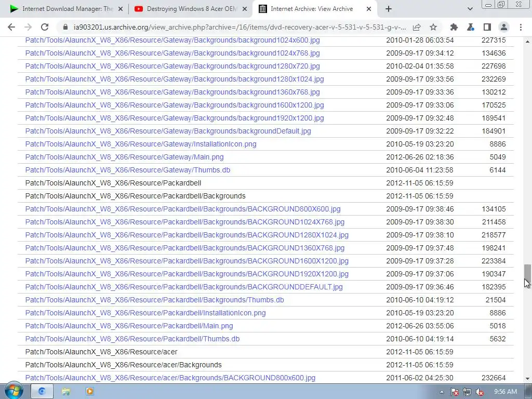Open Packardbell BACKGROUND1920X1200.jpg link
532x399 pixels.
[187, 274]
